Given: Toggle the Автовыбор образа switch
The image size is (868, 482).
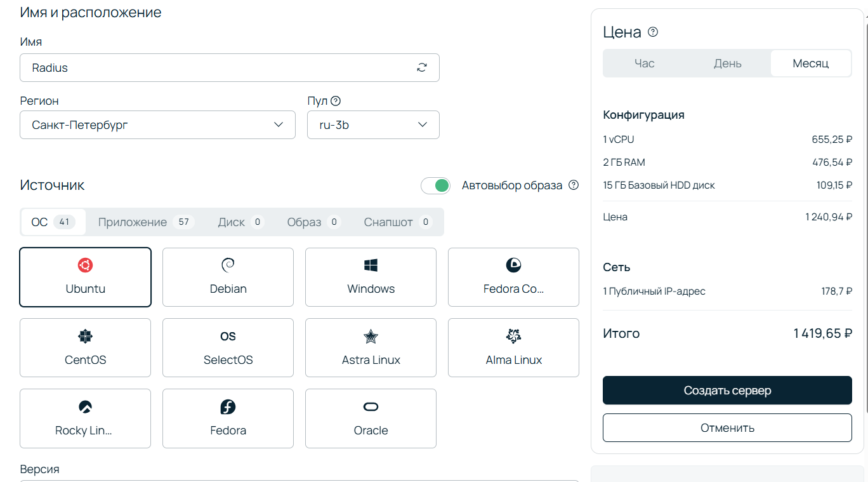Looking at the screenshot, I should tap(435, 185).
